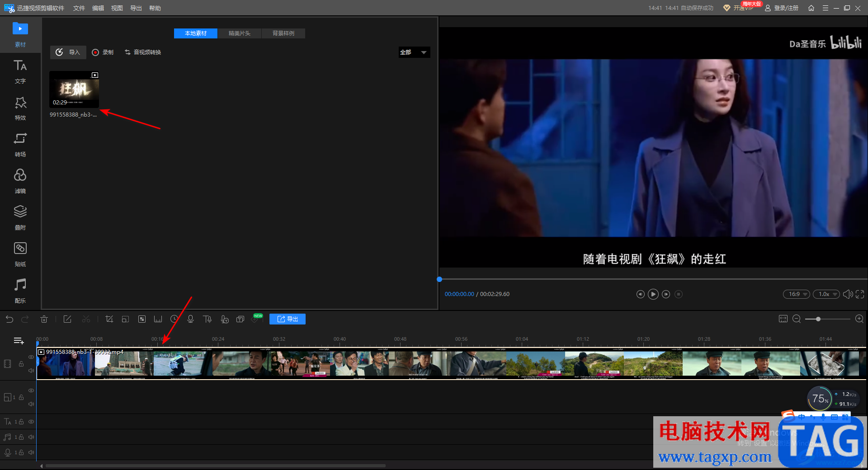Open the 视图 menu
The image size is (868, 470).
pyautogui.click(x=117, y=8)
